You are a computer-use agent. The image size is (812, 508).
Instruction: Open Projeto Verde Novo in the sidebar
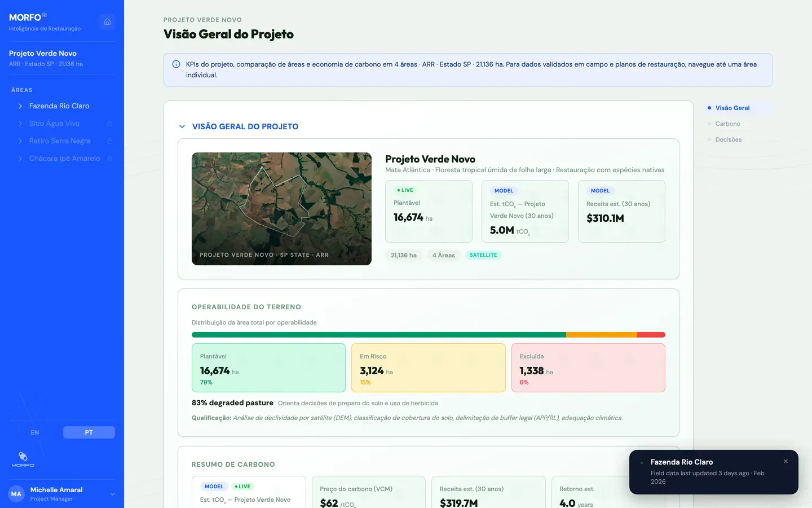pos(43,54)
